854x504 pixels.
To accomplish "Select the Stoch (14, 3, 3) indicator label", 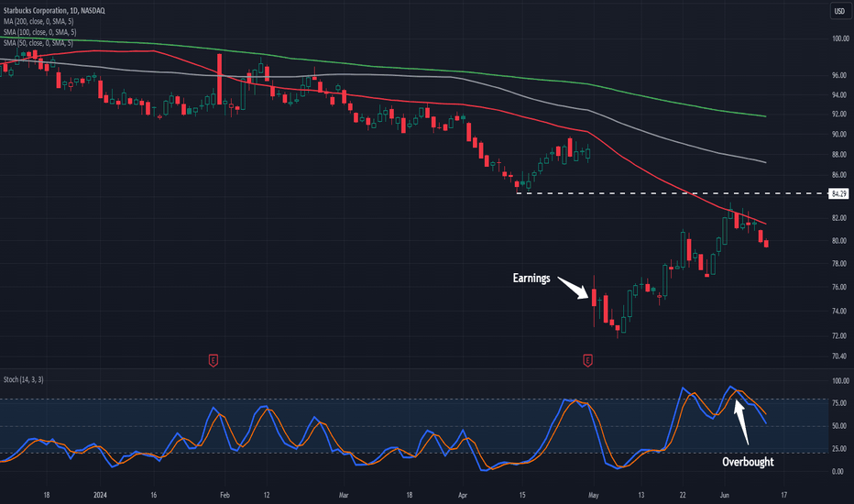I will click(24, 379).
